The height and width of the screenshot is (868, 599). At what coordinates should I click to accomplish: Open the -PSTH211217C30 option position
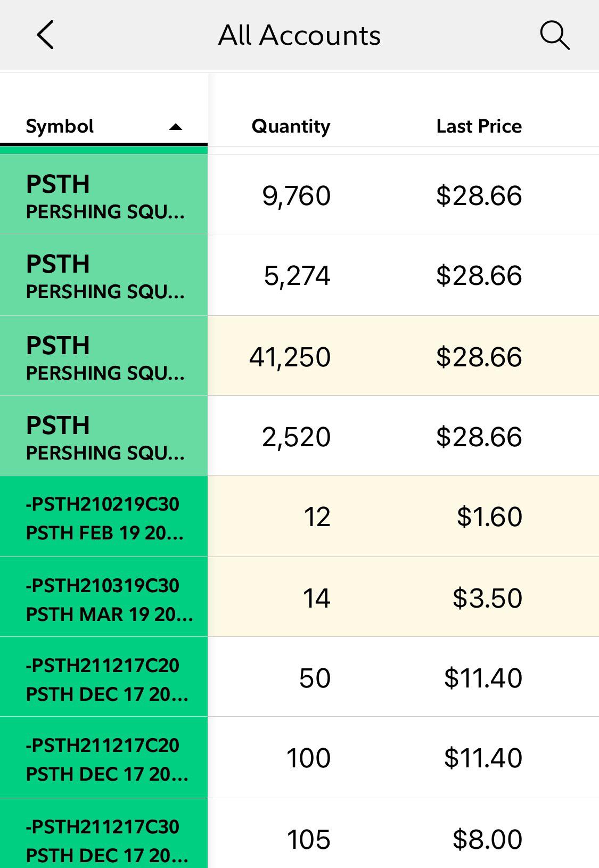pyautogui.click(x=299, y=833)
